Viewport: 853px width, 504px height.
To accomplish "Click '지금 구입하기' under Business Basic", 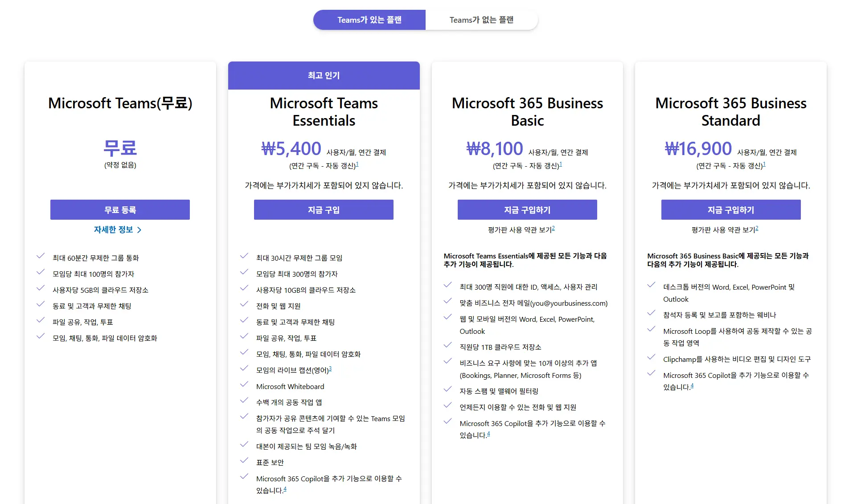I will (527, 210).
